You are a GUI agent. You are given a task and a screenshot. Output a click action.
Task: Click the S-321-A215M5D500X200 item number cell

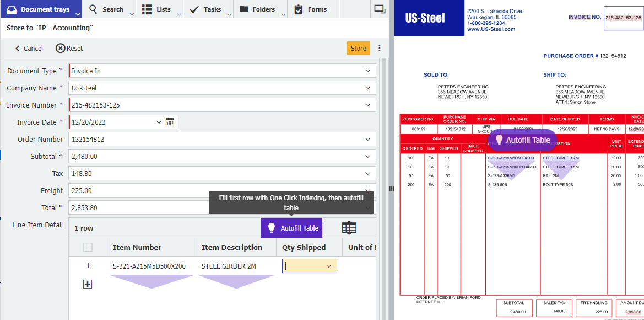149,266
